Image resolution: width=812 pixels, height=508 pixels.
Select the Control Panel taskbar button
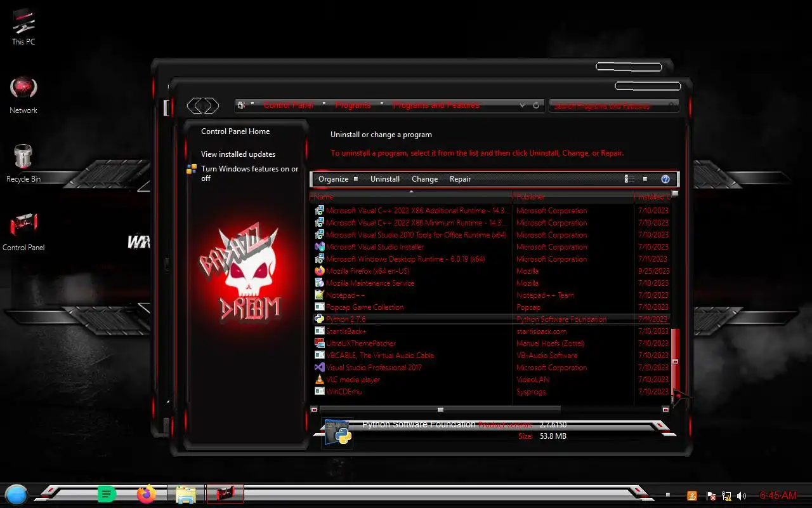click(x=225, y=493)
